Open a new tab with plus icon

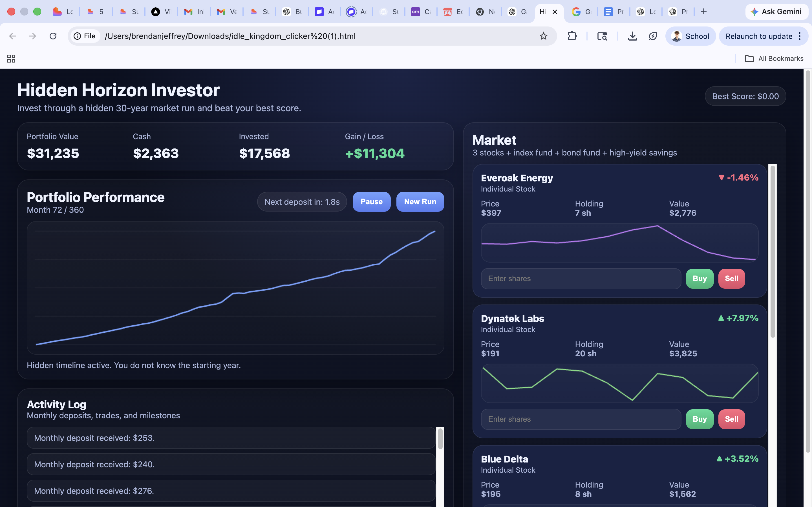pyautogui.click(x=704, y=11)
